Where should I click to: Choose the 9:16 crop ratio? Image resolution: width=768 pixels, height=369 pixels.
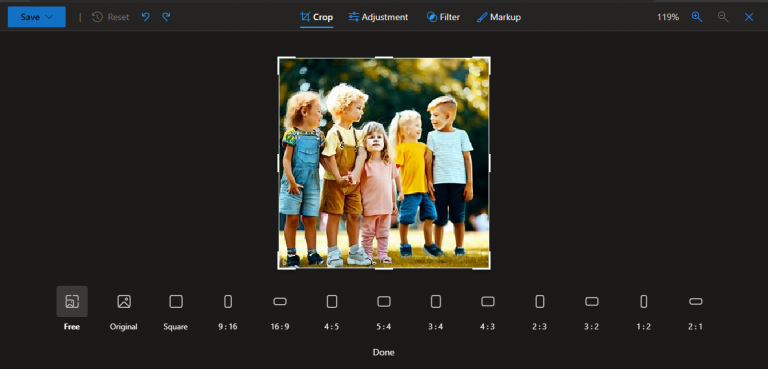(228, 310)
